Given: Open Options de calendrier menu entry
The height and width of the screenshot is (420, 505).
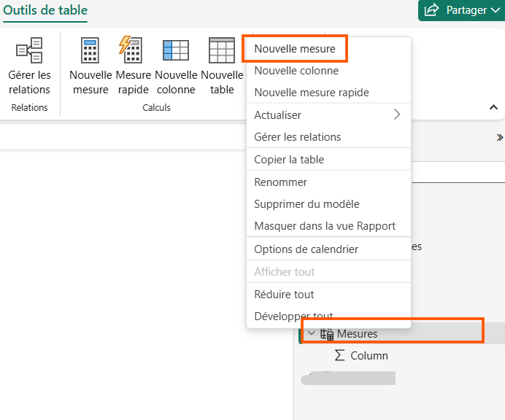Looking at the screenshot, I should coord(328,249).
